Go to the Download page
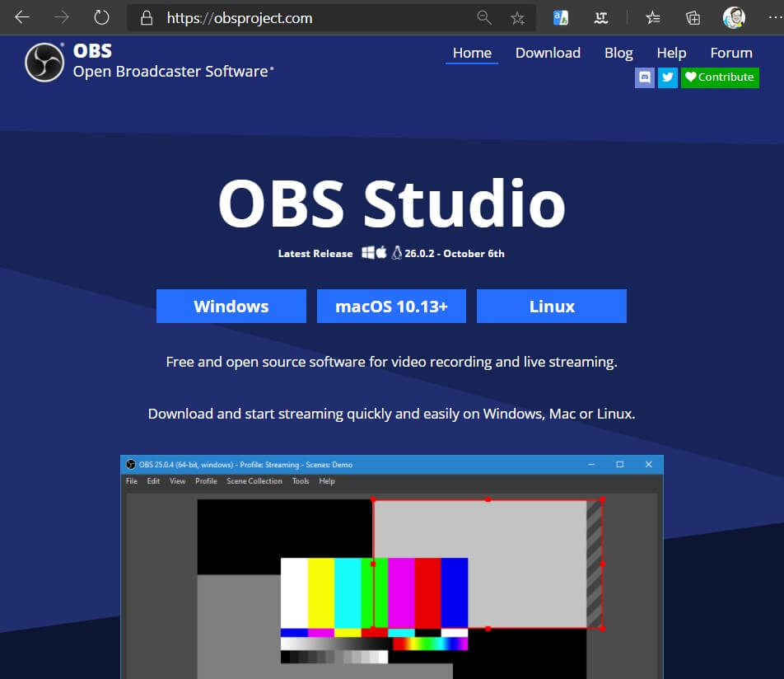Screen dimensions: 784x679 548,53
